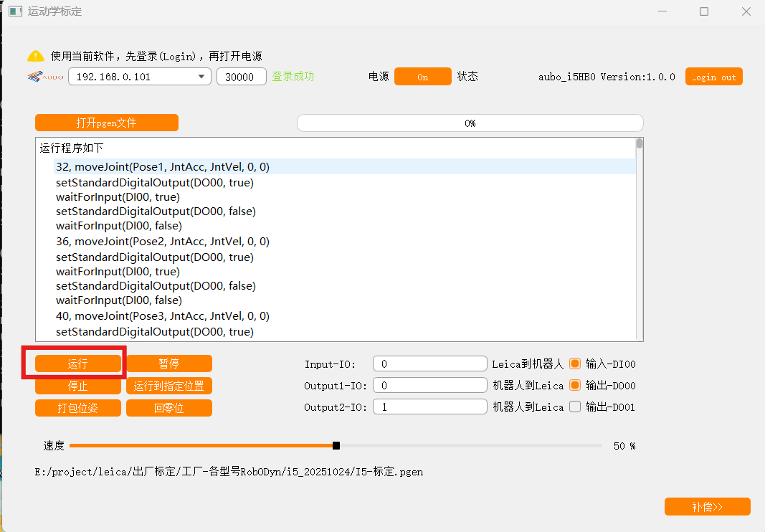The image size is (765, 532).
Task: Click the Login out button
Action: (x=713, y=77)
